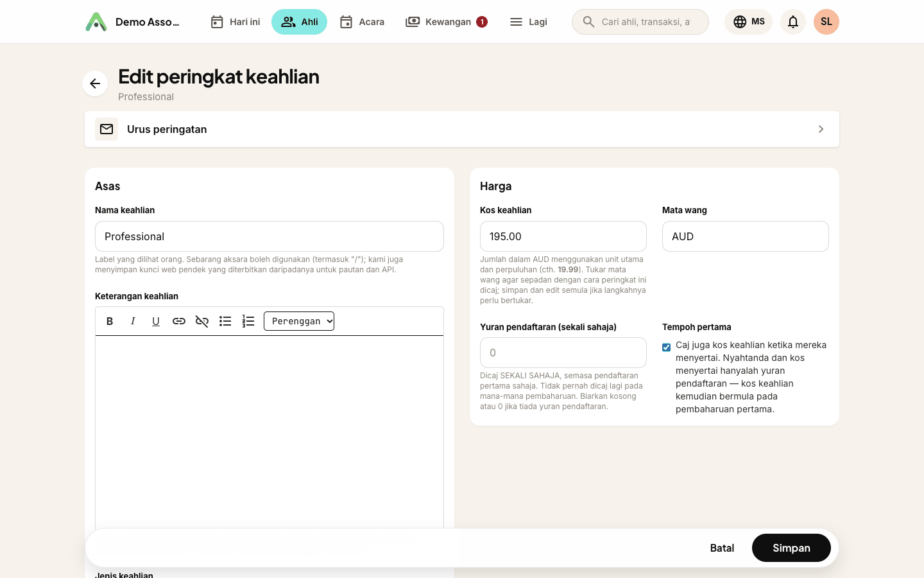Underline text with the U button
Screen dimensions: 924x578
(x=156, y=321)
